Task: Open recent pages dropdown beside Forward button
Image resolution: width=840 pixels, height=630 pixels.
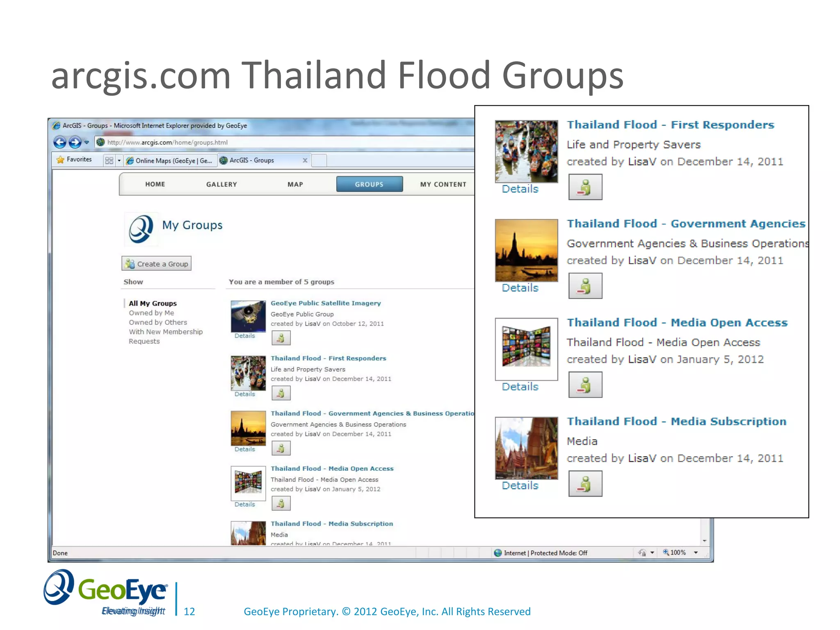Action: click(87, 143)
